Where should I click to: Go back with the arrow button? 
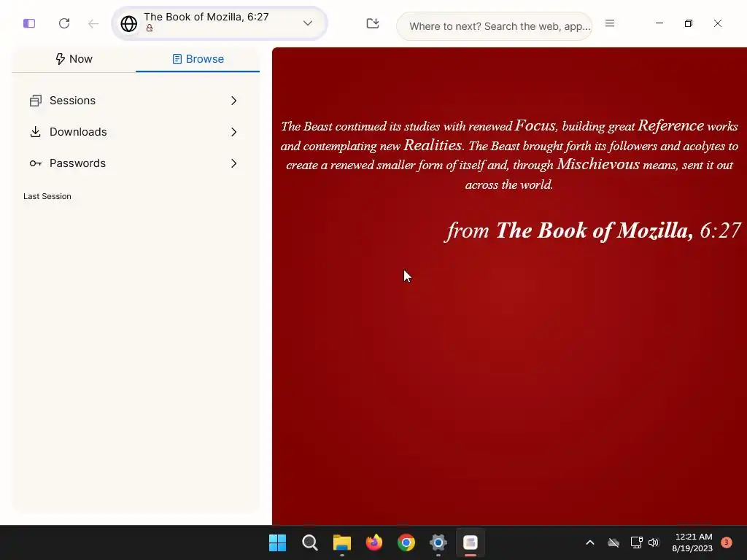click(93, 23)
